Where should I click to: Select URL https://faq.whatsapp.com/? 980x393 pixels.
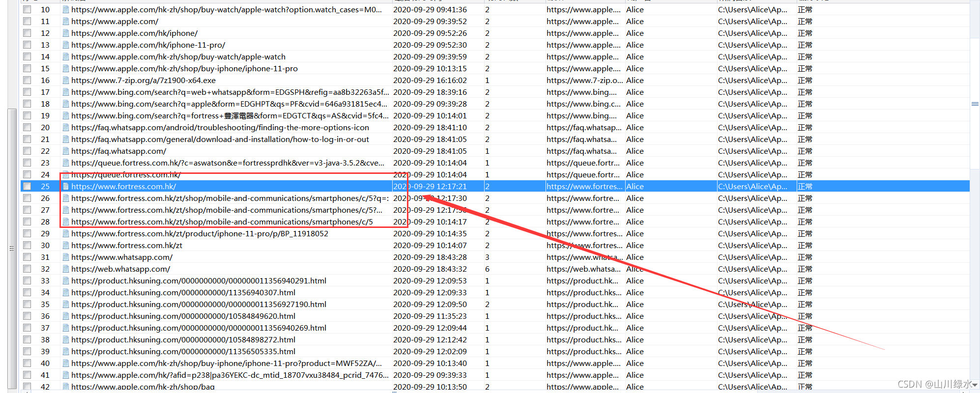(x=118, y=151)
